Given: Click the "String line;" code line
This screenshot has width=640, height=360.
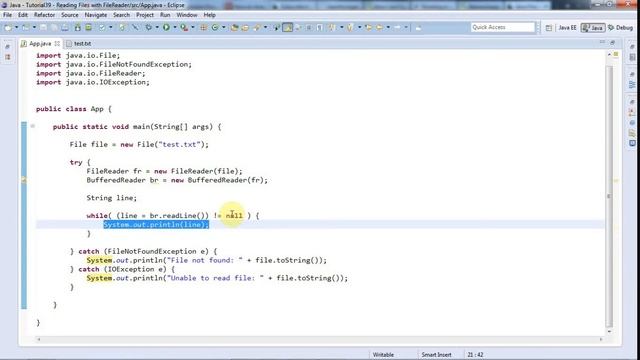Looking at the screenshot, I should (x=111, y=198).
